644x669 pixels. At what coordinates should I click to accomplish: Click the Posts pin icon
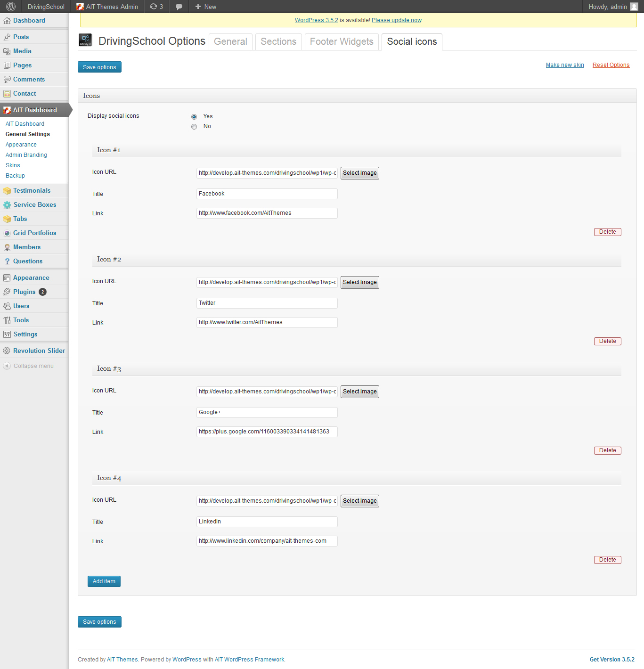7,37
